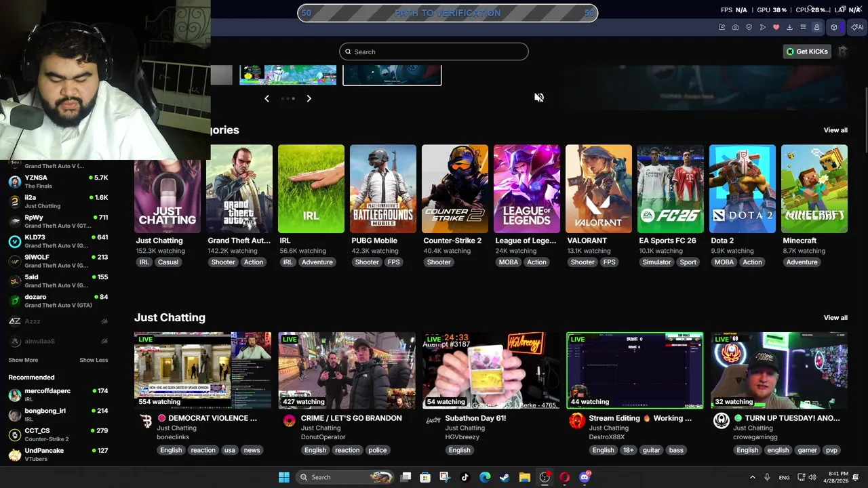Open the shield ad-blocker icon
This screenshot has width=868, height=488.
tap(749, 27)
